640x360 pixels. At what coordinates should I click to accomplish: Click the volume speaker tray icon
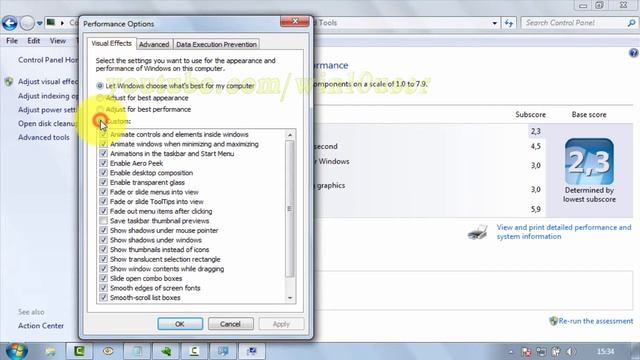click(x=570, y=351)
